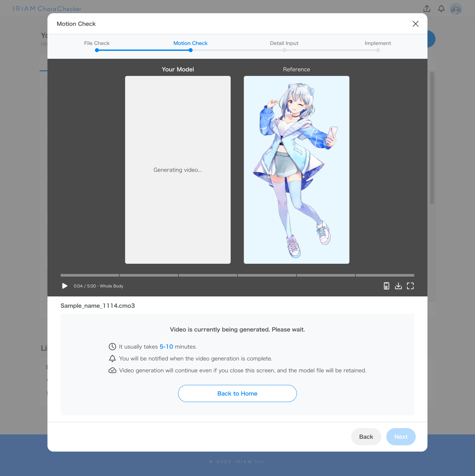The height and width of the screenshot is (476, 475).
Task: Click the Back to Home button
Action: tap(237, 393)
